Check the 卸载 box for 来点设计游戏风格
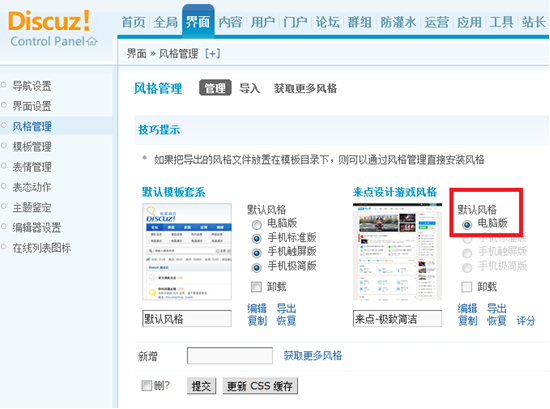 click(467, 287)
